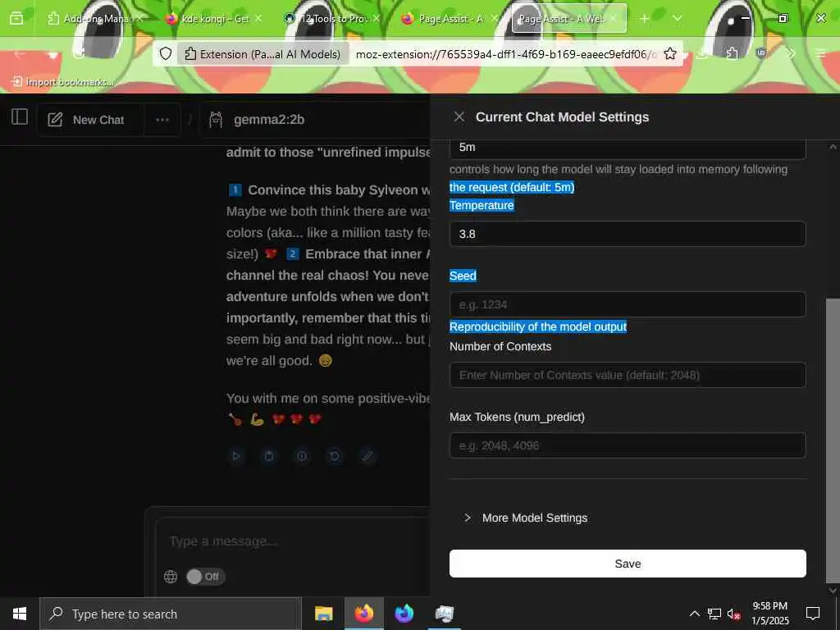Image resolution: width=840 pixels, height=630 pixels.
Task: Open the clock showing 9:58 PM
Action: (769, 614)
